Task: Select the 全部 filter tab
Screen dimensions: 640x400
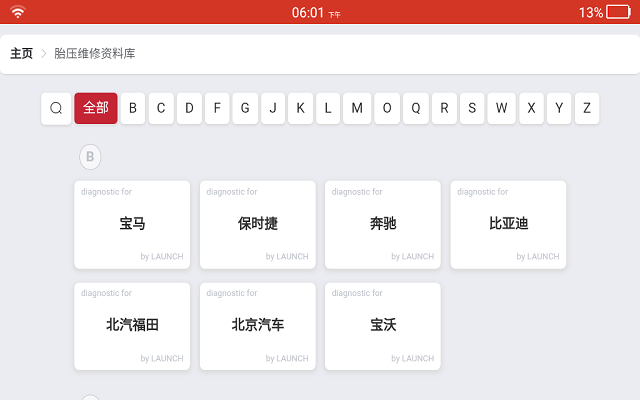Action: 96,108
